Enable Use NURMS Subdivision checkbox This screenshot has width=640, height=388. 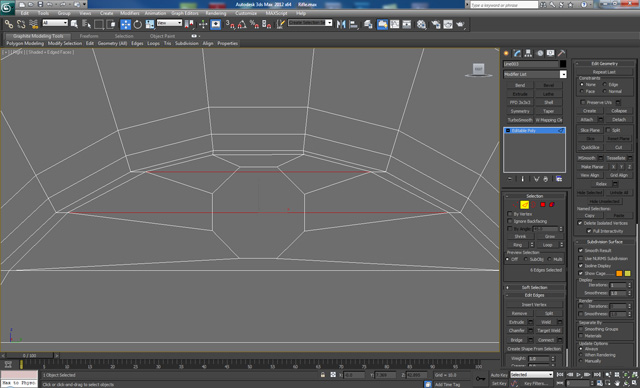[581, 259]
